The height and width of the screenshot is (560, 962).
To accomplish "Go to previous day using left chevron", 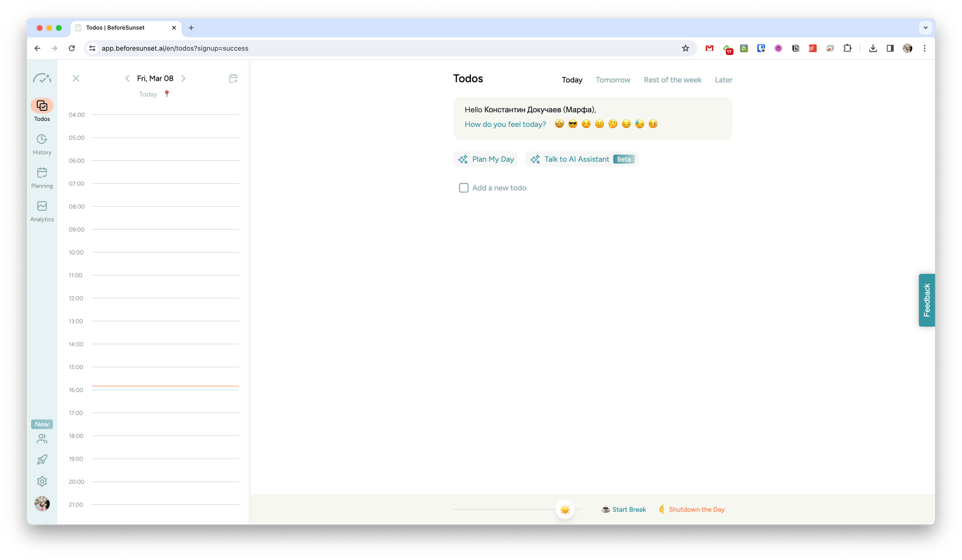I will click(127, 78).
